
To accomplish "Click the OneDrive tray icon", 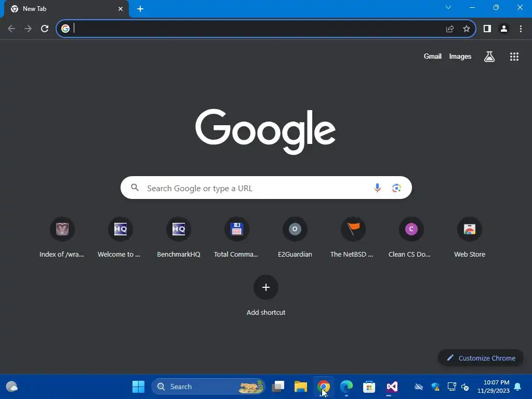I will (x=419, y=387).
